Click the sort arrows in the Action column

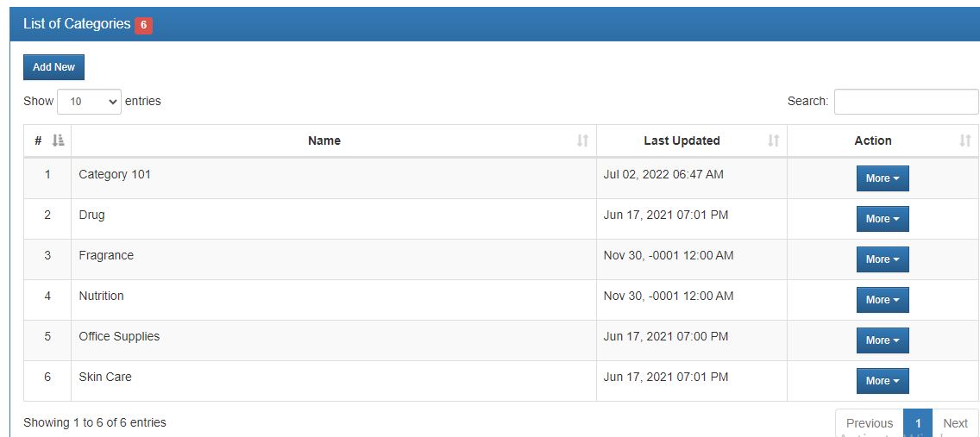964,140
